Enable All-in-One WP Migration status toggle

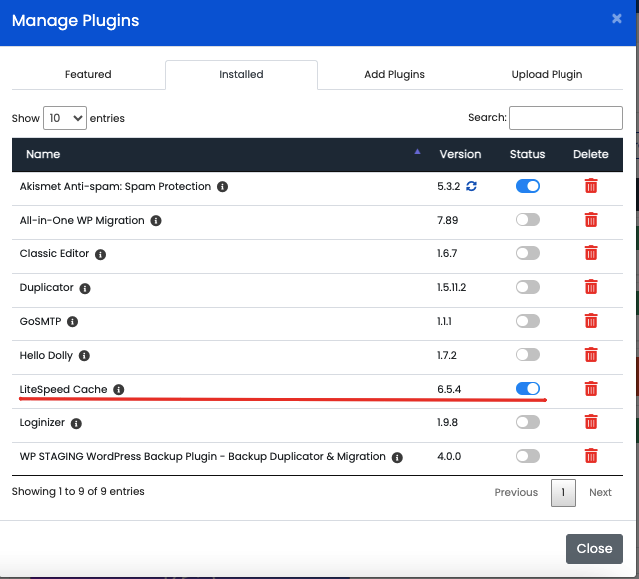click(528, 220)
